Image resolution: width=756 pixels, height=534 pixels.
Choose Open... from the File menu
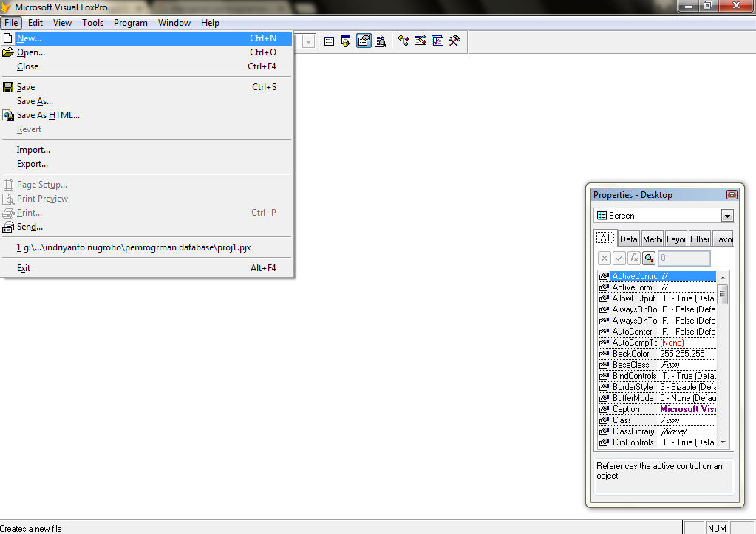point(147,52)
